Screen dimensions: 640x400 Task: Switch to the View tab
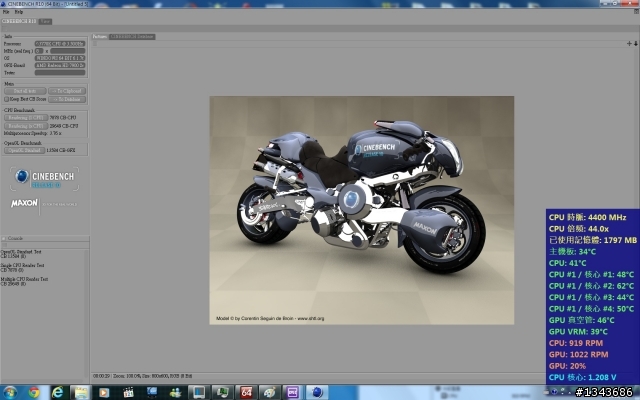pyautogui.click(x=45, y=21)
